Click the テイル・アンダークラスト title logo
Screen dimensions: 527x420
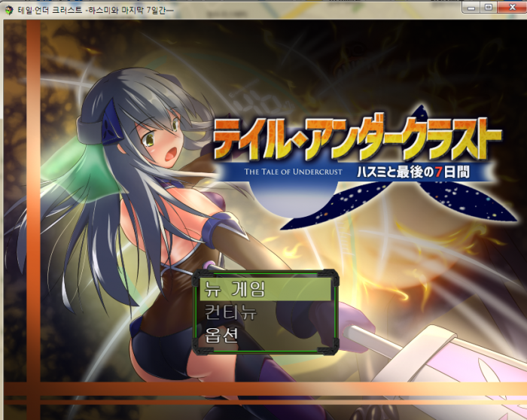357,139
